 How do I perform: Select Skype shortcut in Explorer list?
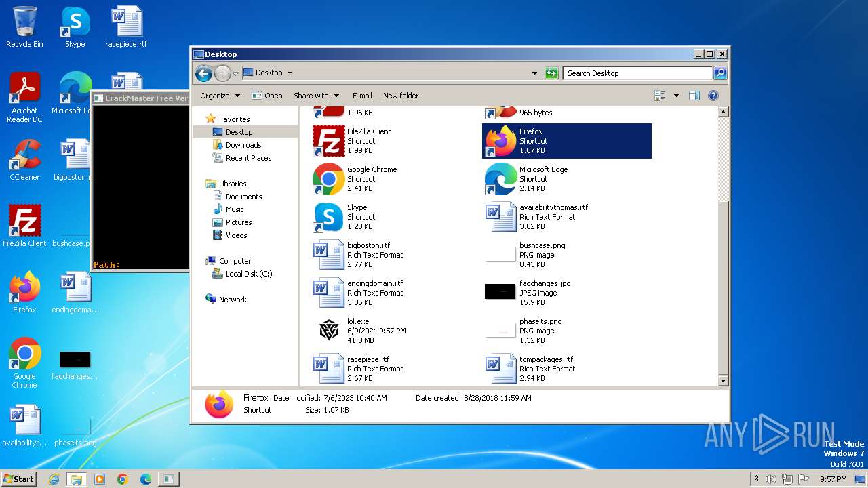pos(395,217)
